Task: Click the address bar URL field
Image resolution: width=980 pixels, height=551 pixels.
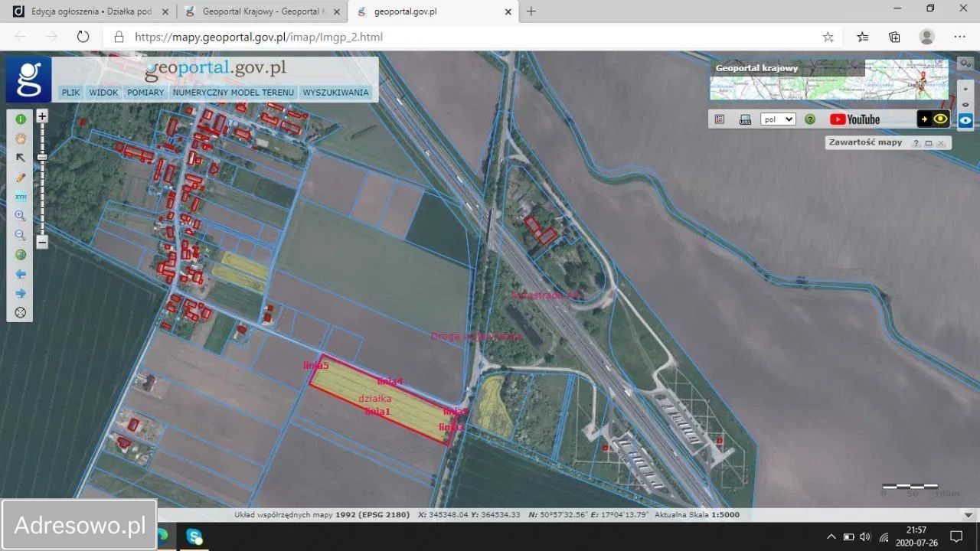Action: (467, 37)
